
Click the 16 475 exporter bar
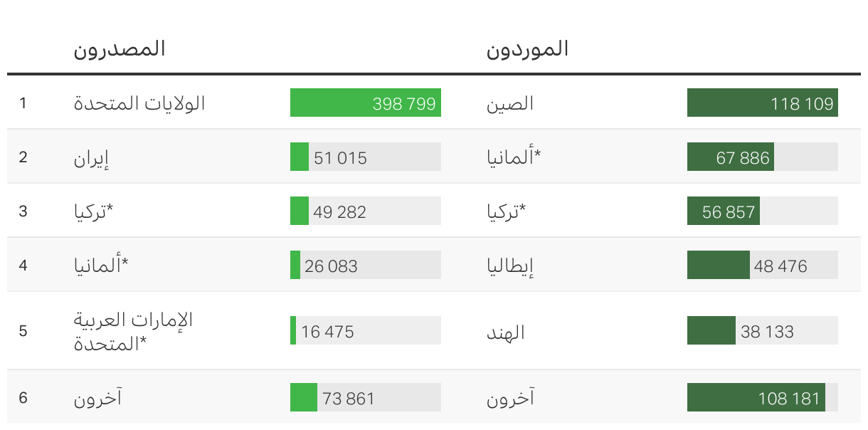(366, 330)
